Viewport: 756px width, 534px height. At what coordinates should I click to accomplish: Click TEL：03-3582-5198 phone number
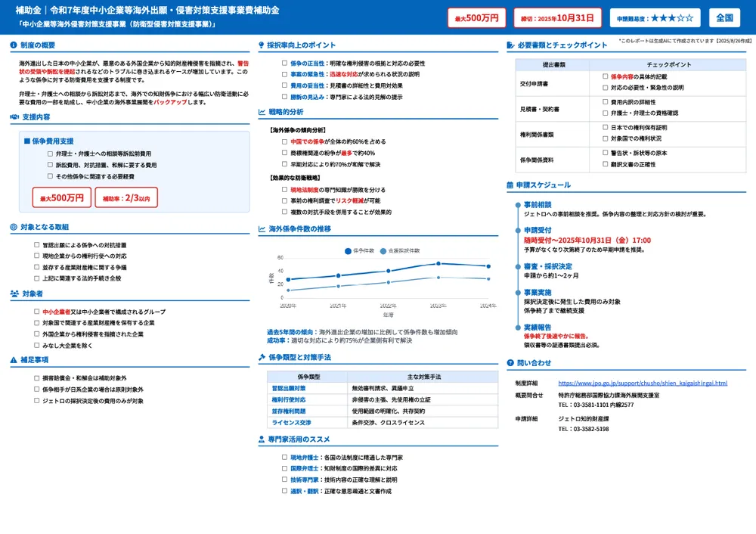(x=584, y=429)
